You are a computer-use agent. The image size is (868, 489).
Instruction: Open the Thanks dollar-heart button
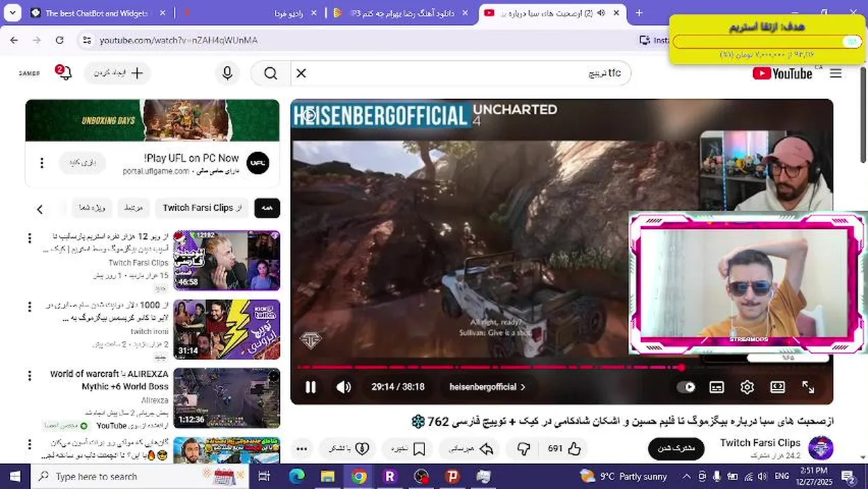pos(349,448)
